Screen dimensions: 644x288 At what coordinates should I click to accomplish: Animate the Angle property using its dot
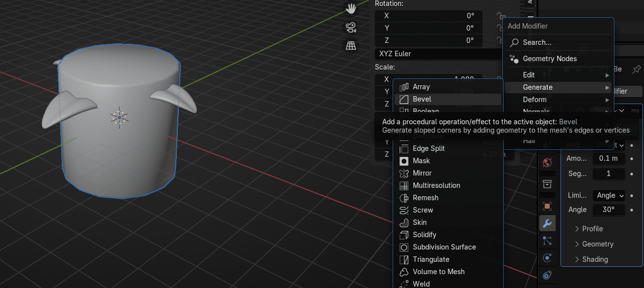632,210
